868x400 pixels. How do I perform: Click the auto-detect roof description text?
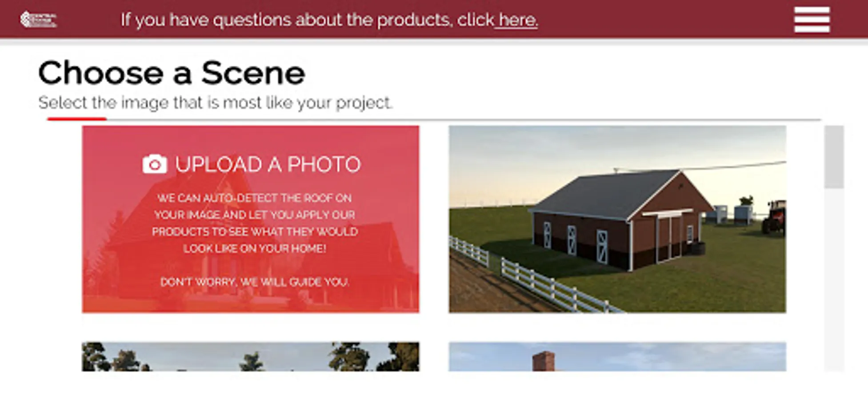tap(255, 223)
